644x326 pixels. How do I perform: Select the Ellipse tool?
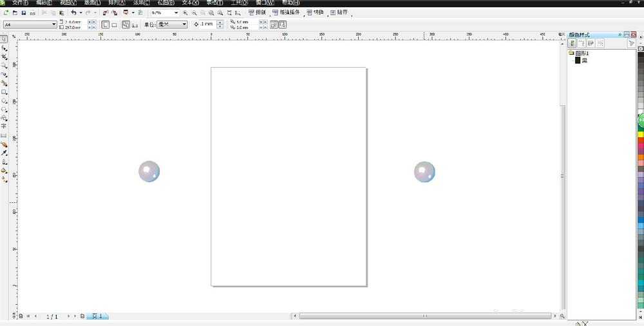pyautogui.click(x=4, y=101)
